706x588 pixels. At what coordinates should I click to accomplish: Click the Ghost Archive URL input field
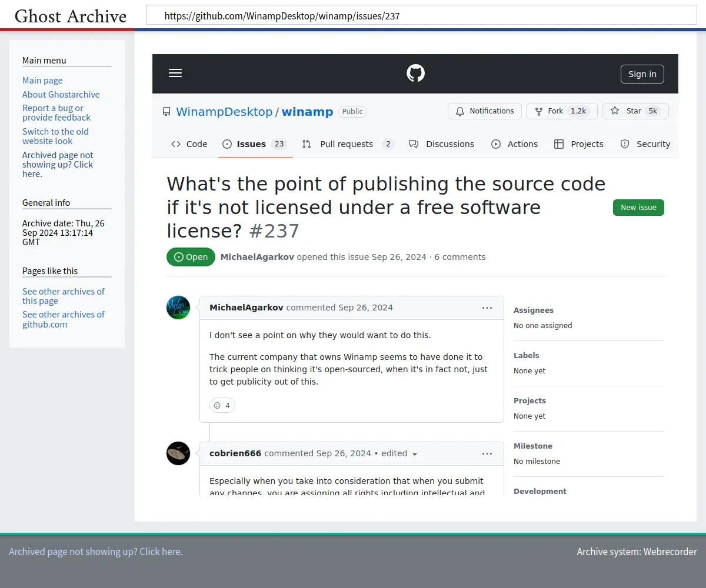click(421, 16)
